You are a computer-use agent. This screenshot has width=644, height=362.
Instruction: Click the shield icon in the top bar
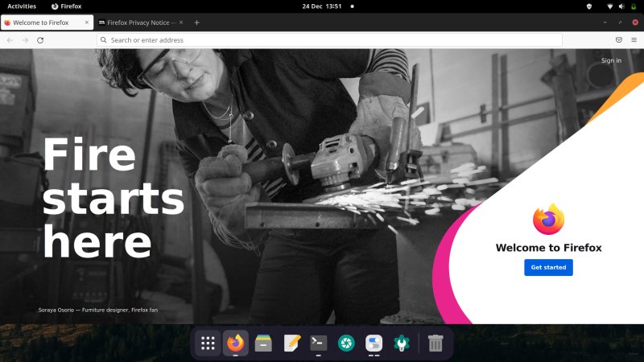point(589,6)
